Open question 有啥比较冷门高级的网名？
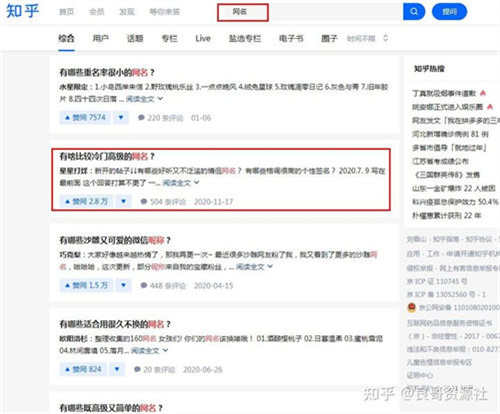The image size is (500, 414). (107, 156)
